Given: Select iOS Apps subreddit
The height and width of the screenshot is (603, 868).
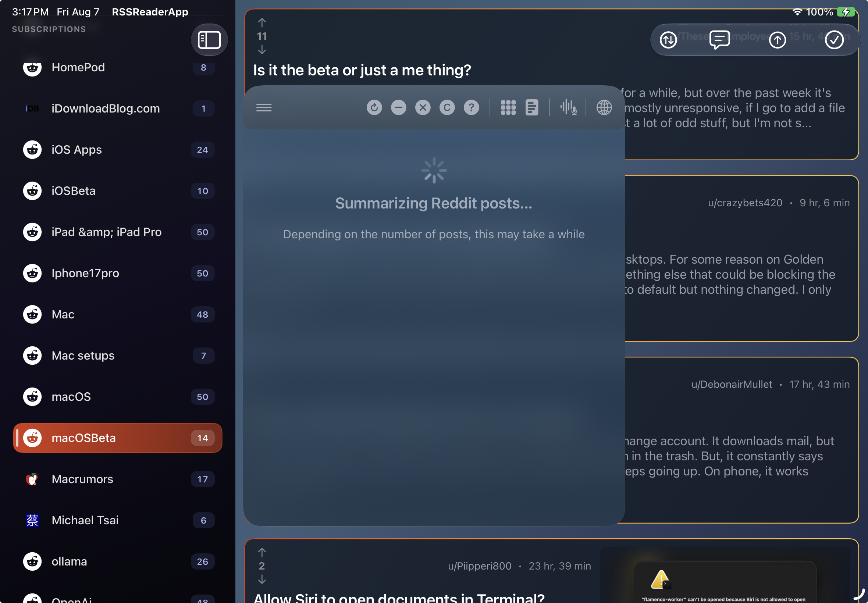Looking at the screenshot, I should coord(118,150).
